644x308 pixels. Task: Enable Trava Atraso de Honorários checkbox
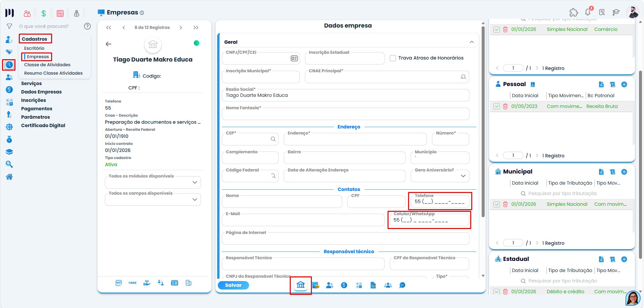(x=393, y=58)
